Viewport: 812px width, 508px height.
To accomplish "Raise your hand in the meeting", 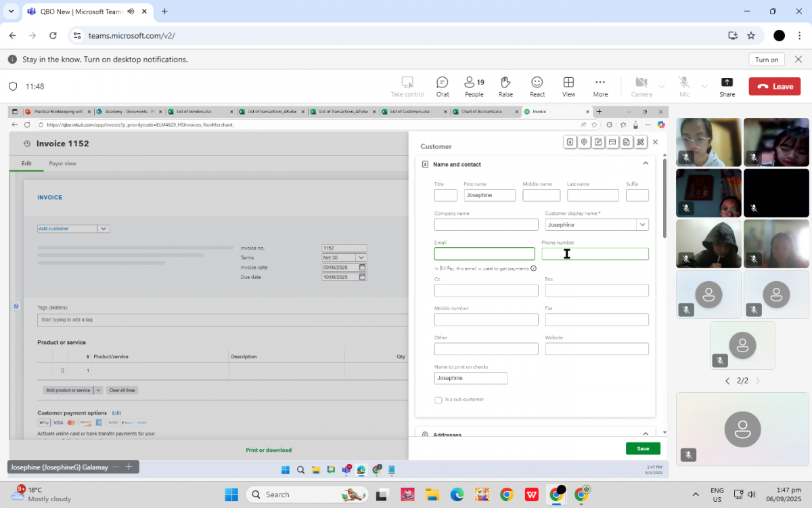I will pyautogui.click(x=505, y=87).
